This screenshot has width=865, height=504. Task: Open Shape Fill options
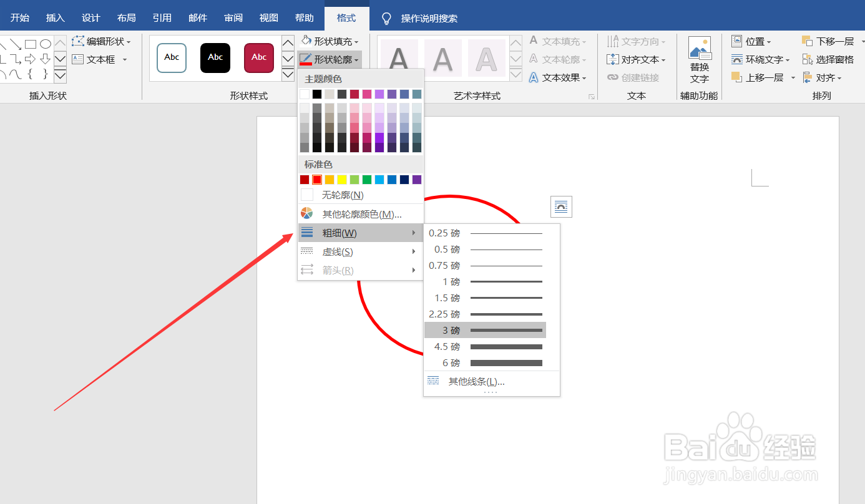click(x=330, y=41)
